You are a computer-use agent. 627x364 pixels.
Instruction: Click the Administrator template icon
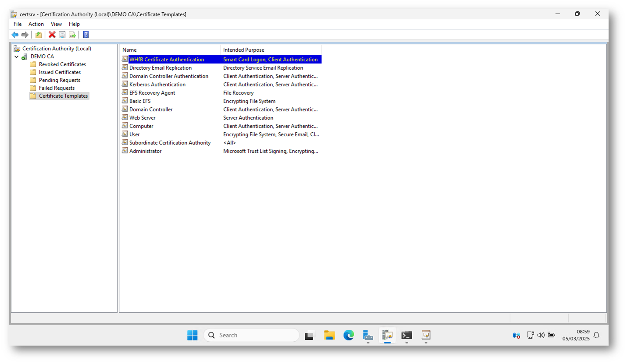click(x=125, y=151)
